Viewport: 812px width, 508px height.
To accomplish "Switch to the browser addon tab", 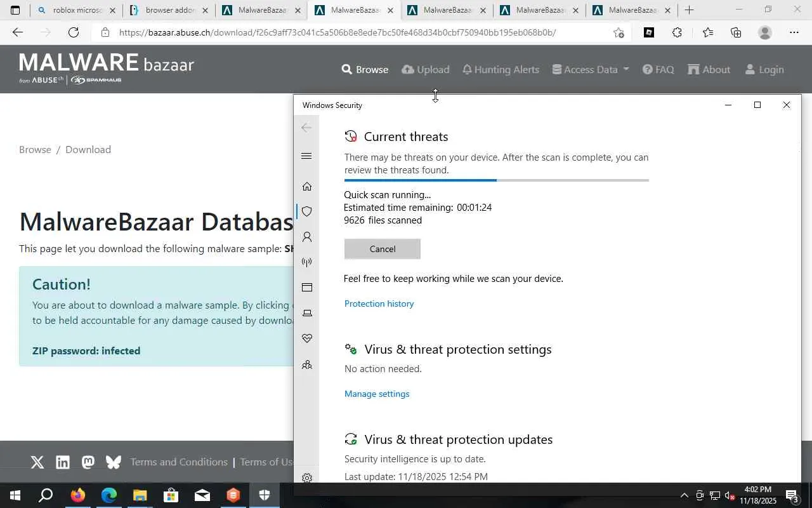I will click(x=169, y=10).
